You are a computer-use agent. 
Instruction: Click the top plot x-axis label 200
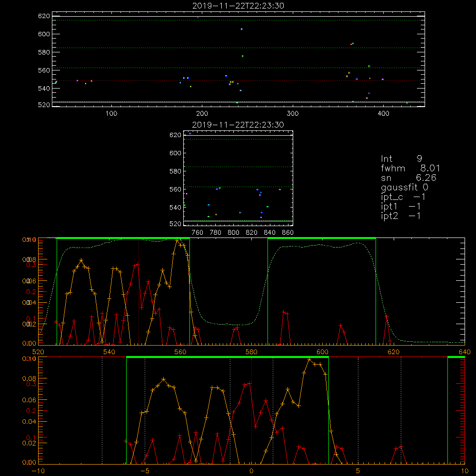(x=202, y=114)
